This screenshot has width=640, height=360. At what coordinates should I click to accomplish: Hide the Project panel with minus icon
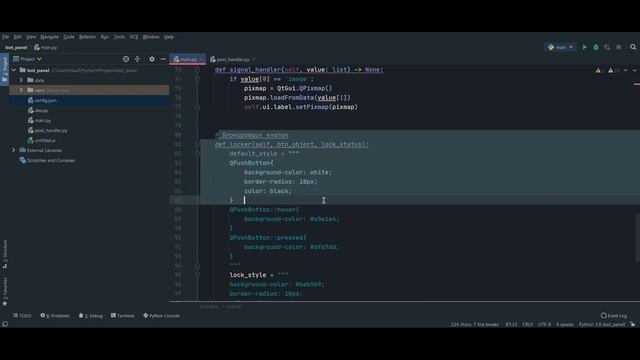(x=163, y=59)
